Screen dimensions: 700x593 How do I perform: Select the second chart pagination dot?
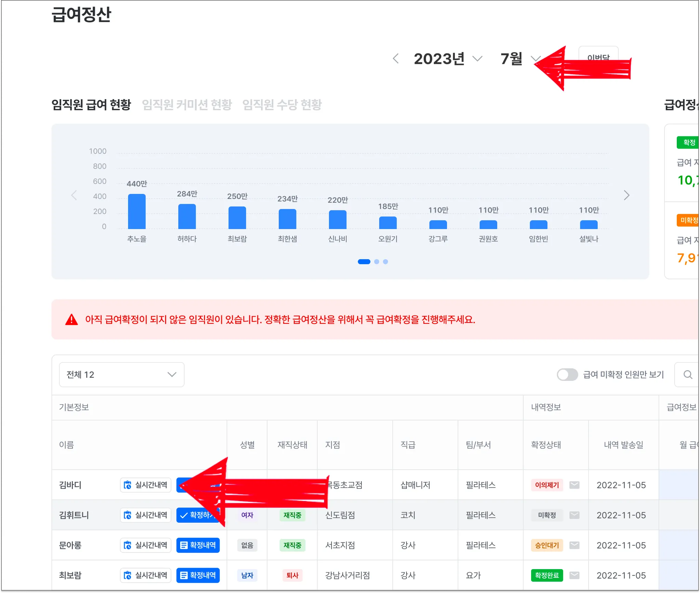(x=377, y=262)
